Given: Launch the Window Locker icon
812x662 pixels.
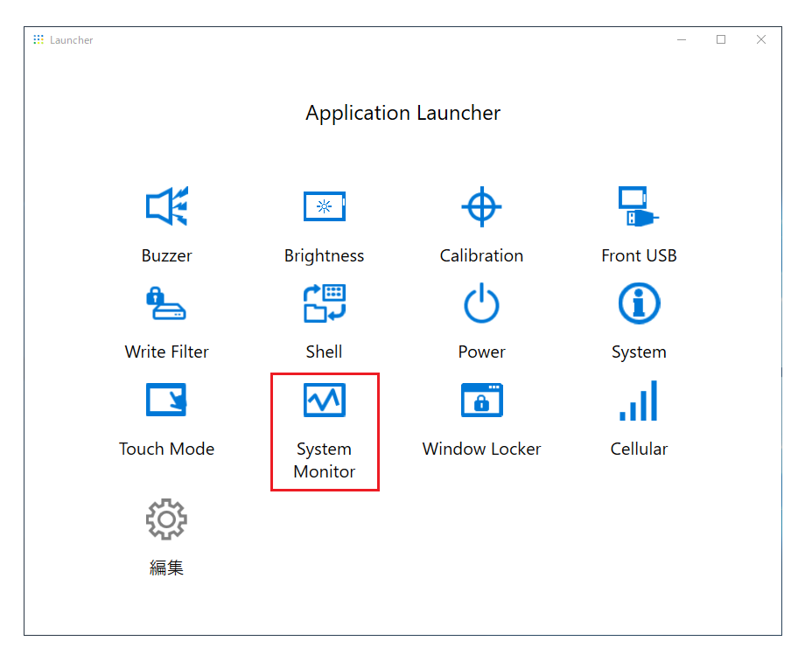Looking at the screenshot, I should pos(481,401).
